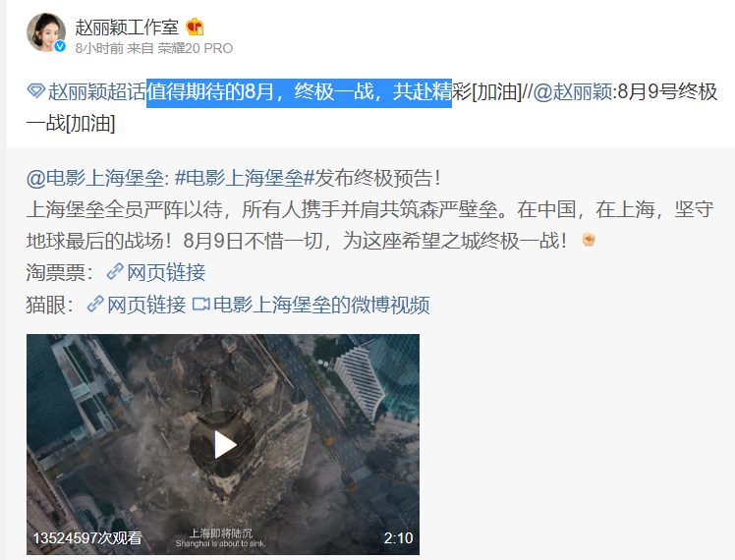
Task: Click the crown membership badge icon
Action: point(195,28)
